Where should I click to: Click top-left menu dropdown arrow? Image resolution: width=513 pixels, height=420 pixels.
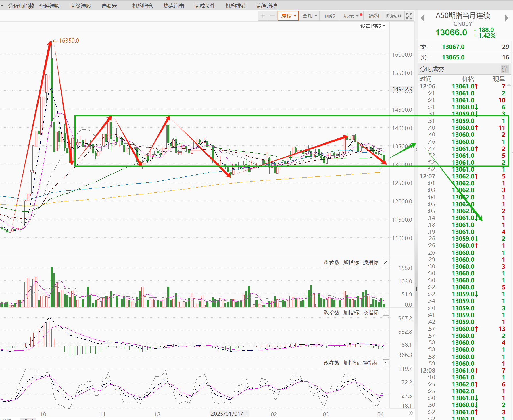pyautogui.click(x=2, y=6)
